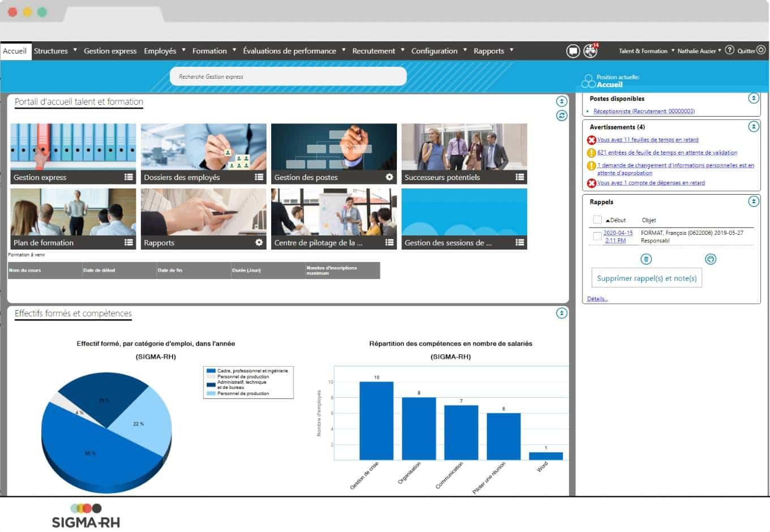The width and height of the screenshot is (770, 532).
Task: Collapse the Effectifs formés et compétences panel
Action: pyautogui.click(x=562, y=313)
